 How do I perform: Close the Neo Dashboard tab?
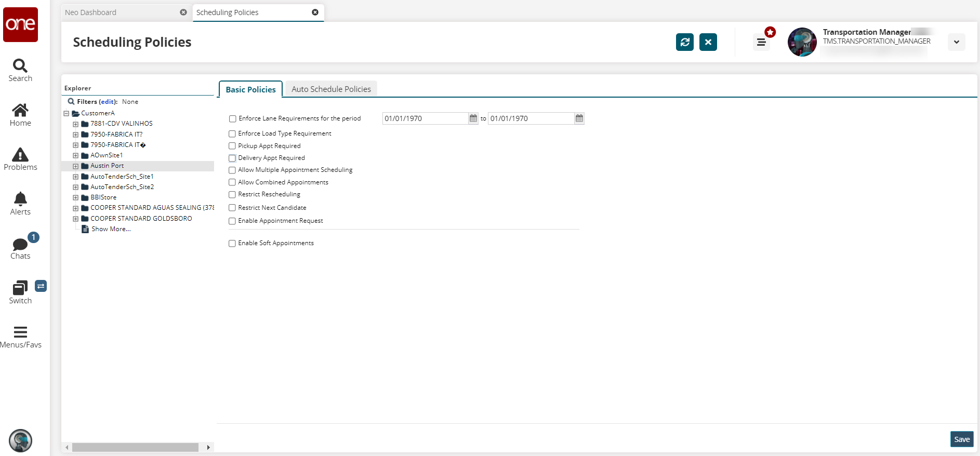(183, 12)
